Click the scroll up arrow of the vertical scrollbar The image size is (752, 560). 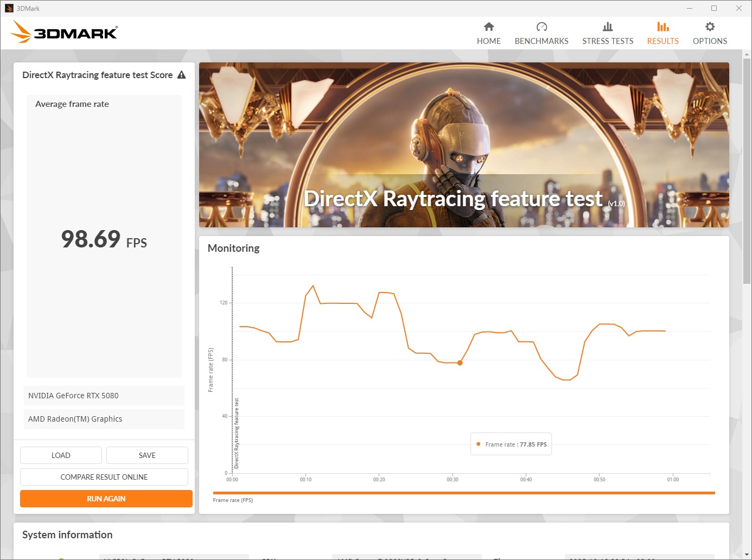[747, 54]
